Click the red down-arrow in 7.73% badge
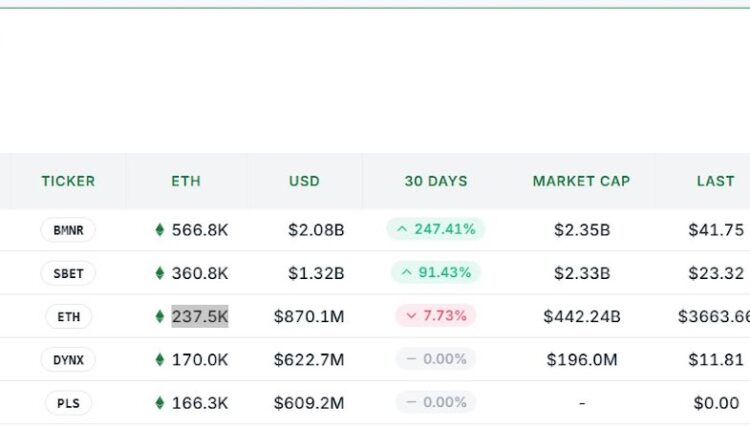The width and height of the screenshot is (750, 430). click(410, 317)
